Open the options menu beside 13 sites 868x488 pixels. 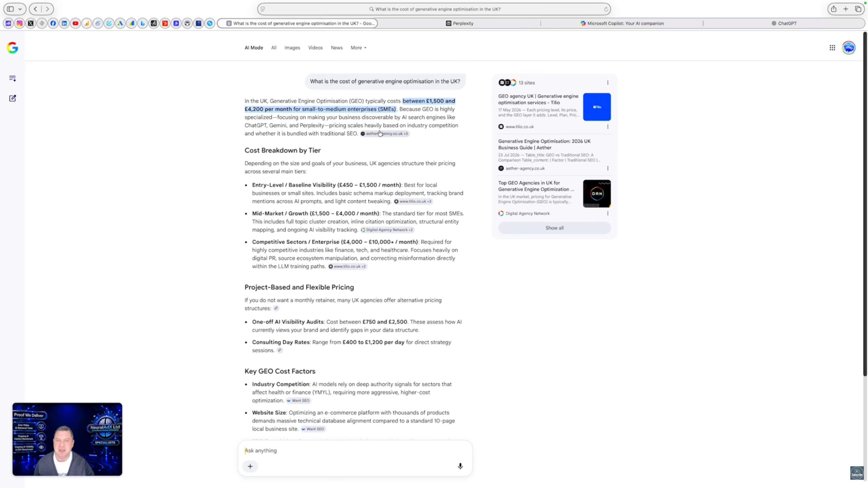608,83
